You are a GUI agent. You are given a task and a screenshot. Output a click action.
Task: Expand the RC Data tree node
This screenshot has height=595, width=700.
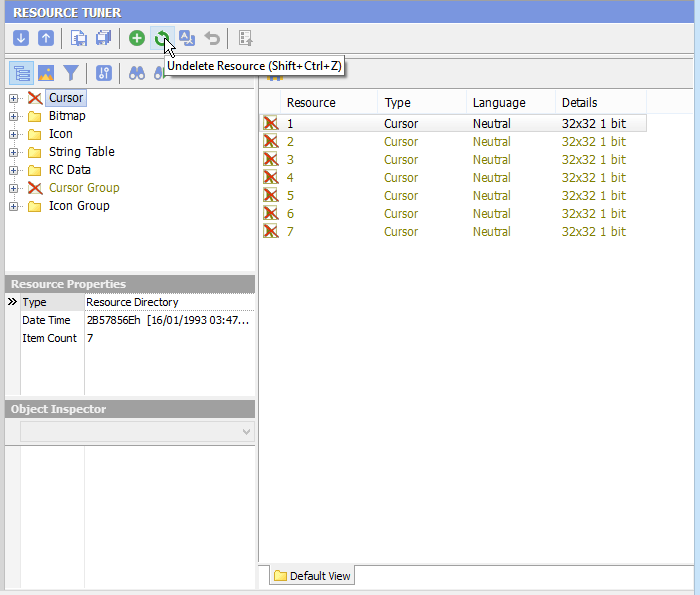(x=13, y=171)
